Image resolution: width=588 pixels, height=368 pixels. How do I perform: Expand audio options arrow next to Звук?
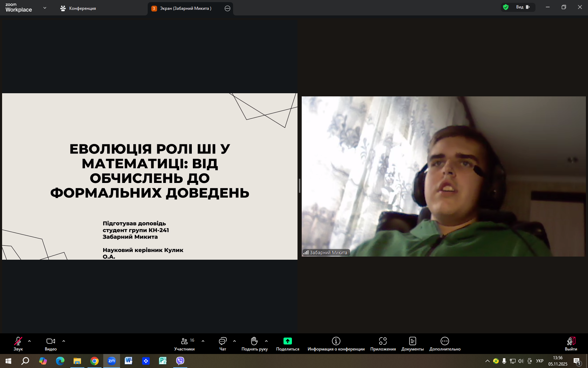coord(29,341)
